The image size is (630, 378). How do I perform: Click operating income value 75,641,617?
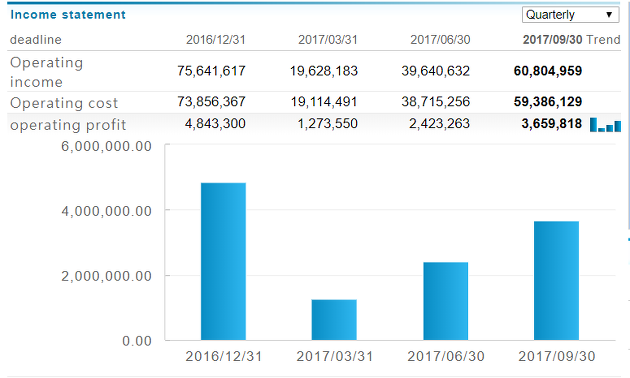211,71
